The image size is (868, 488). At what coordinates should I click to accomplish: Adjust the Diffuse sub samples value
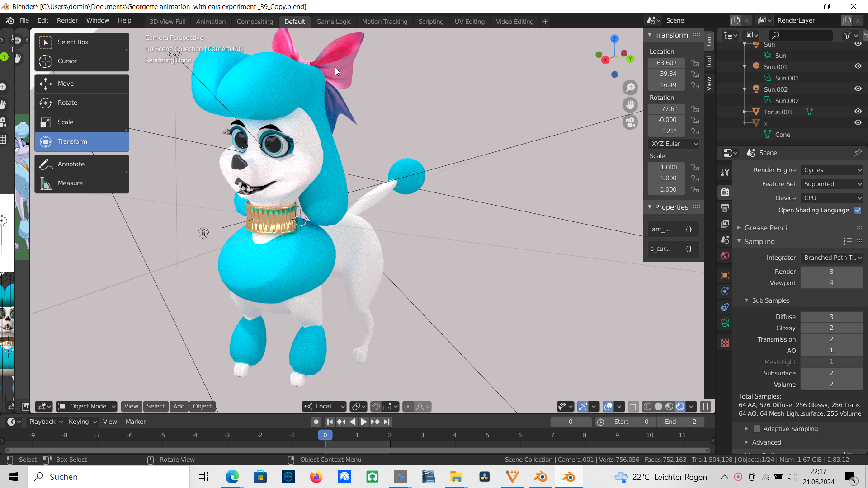[x=831, y=316]
